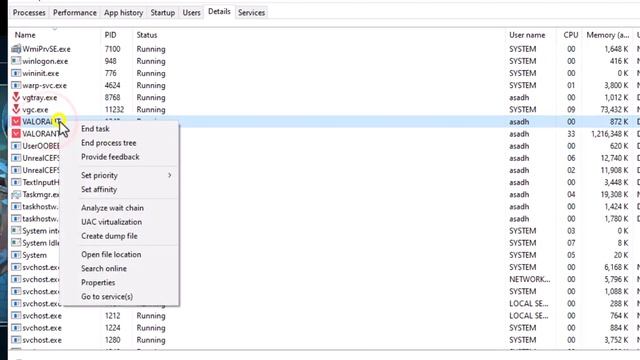
Task: Select the System process name
Action: pyautogui.click(x=34, y=255)
